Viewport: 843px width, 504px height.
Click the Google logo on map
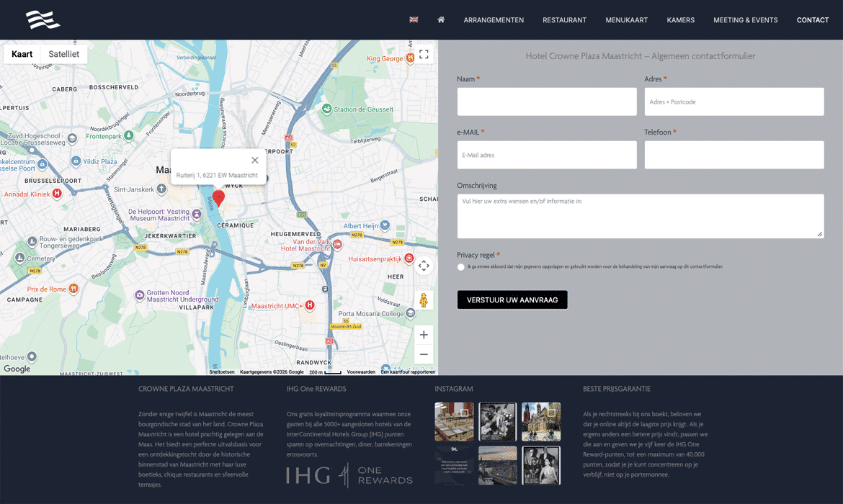coord(17,369)
